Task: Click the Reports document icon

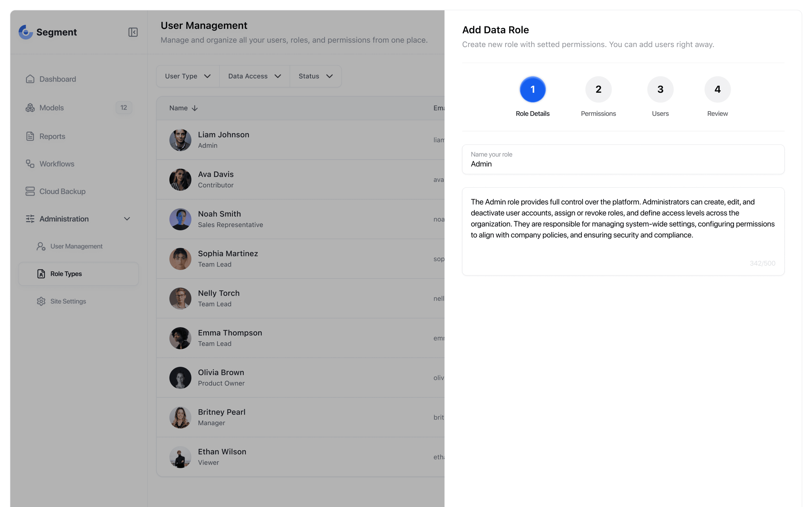Action: [30, 136]
